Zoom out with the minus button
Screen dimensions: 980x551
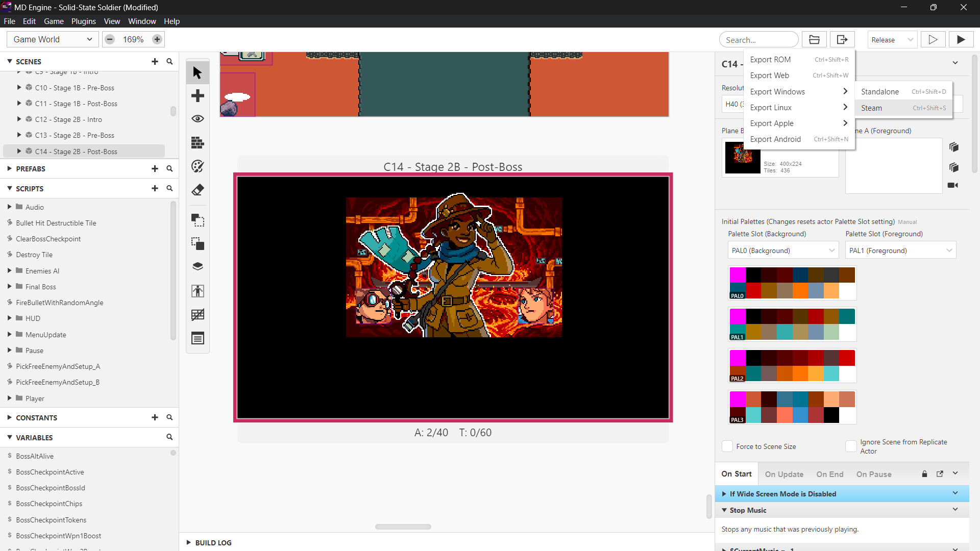(110, 39)
